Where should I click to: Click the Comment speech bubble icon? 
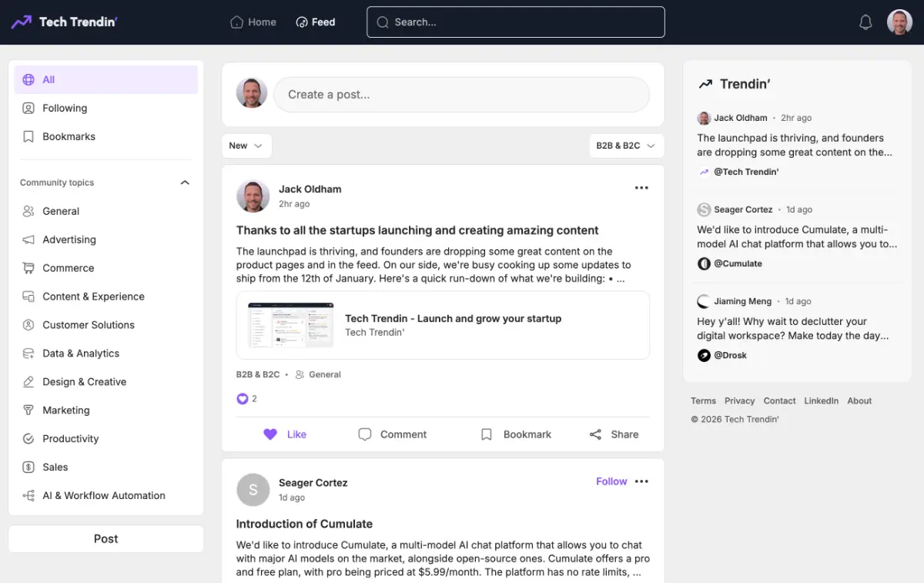pyautogui.click(x=365, y=434)
